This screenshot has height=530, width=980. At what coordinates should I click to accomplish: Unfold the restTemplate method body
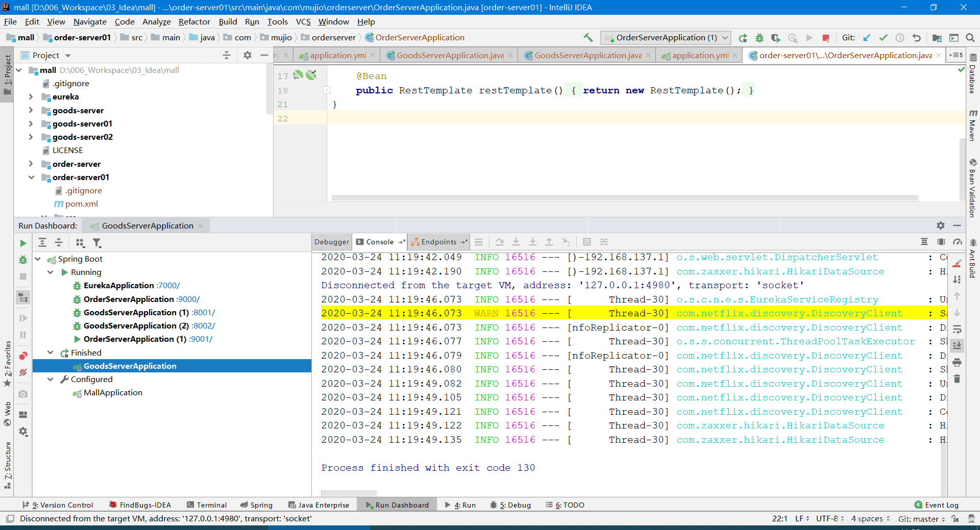[327, 90]
